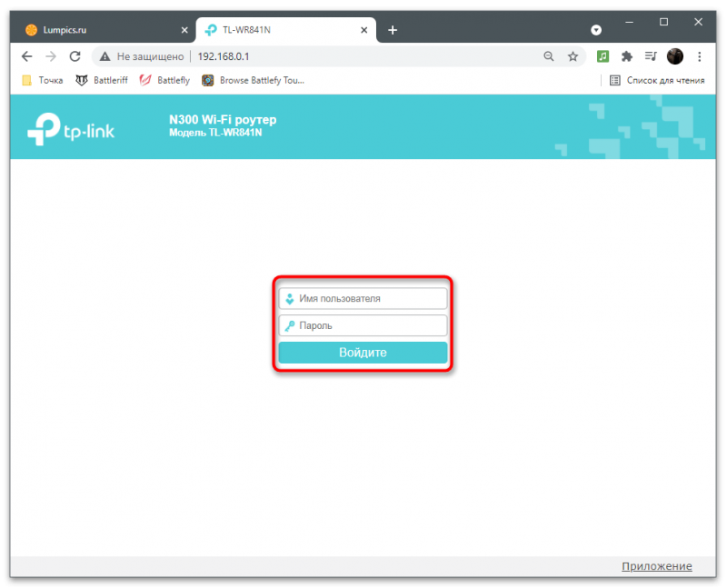Reload the router page

tap(75, 56)
